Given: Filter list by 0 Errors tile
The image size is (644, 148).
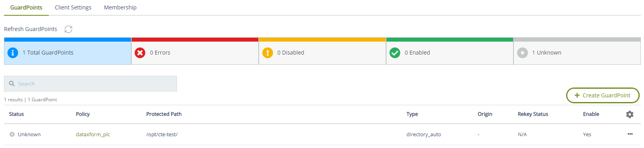Looking at the screenshot, I should [195, 51].
